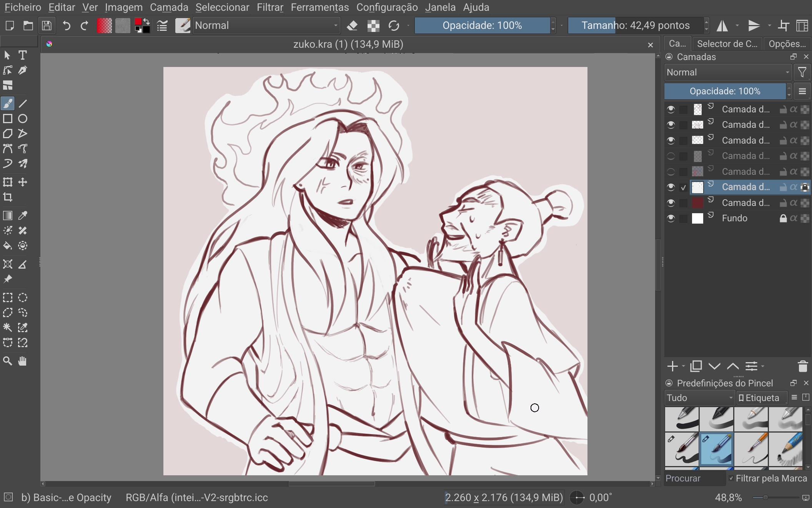Move the layer up
The image size is (812, 508).
(733, 366)
